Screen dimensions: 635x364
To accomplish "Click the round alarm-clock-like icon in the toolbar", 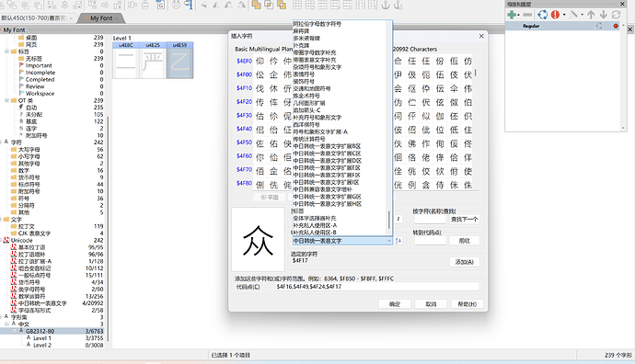I will click(x=176, y=5).
